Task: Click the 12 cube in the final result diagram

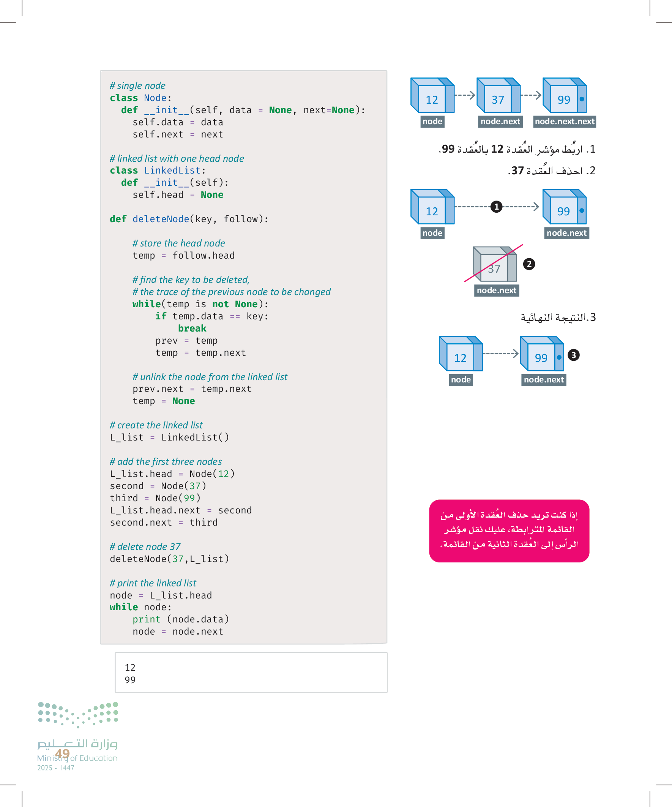Action: click(460, 354)
